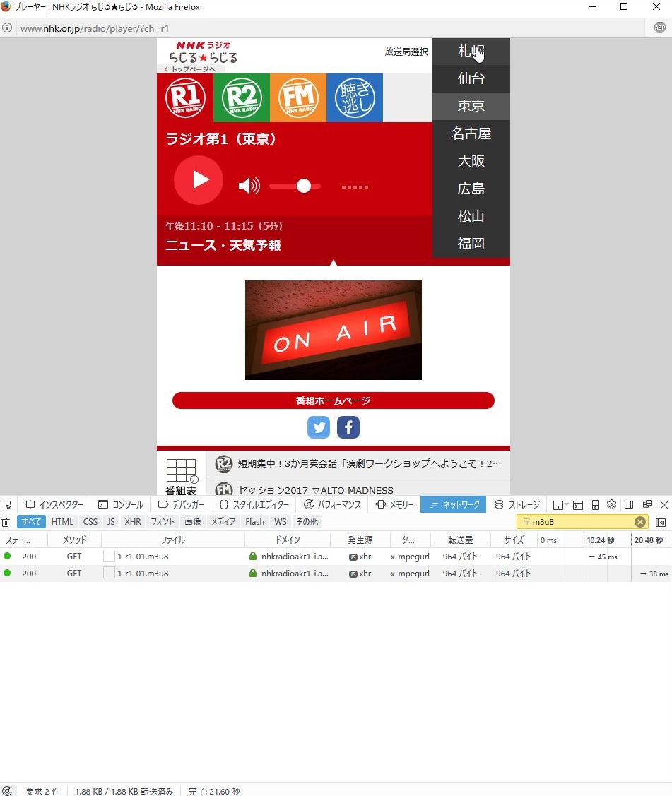Screen dimensions: 672x796
Task: Toggle the network details pane icon
Action: pos(661,523)
